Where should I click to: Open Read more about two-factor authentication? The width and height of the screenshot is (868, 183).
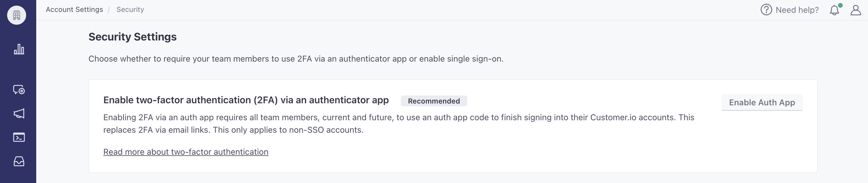[x=186, y=152]
